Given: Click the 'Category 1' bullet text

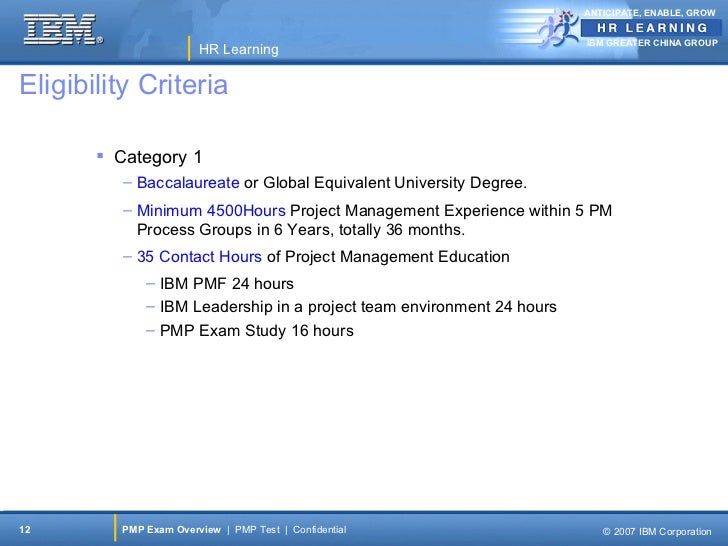Looking at the screenshot, I should [x=158, y=157].
